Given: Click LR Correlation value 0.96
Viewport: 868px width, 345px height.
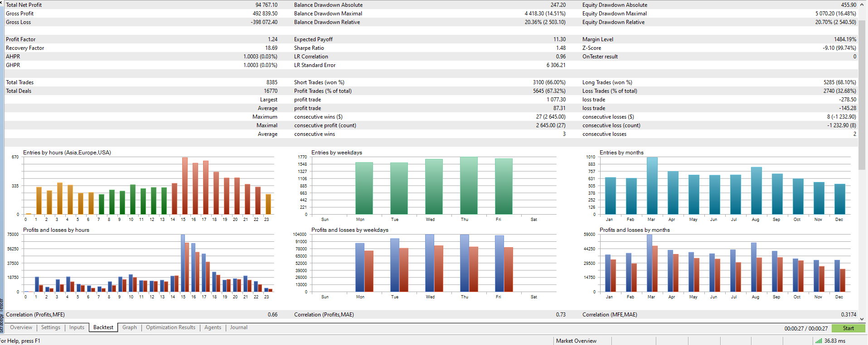Looking at the screenshot, I should click(x=561, y=57).
